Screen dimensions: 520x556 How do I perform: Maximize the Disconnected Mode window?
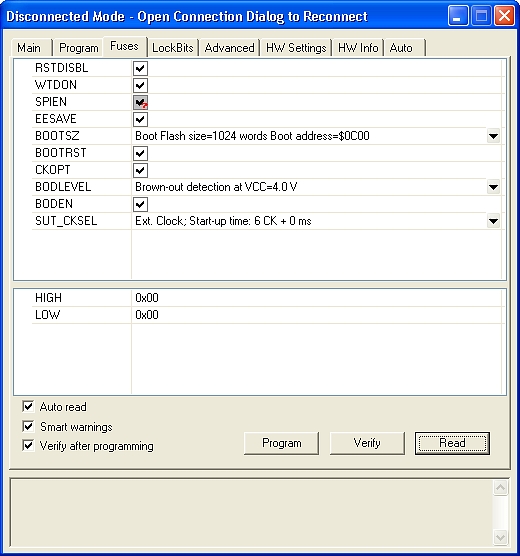point(481,16)
